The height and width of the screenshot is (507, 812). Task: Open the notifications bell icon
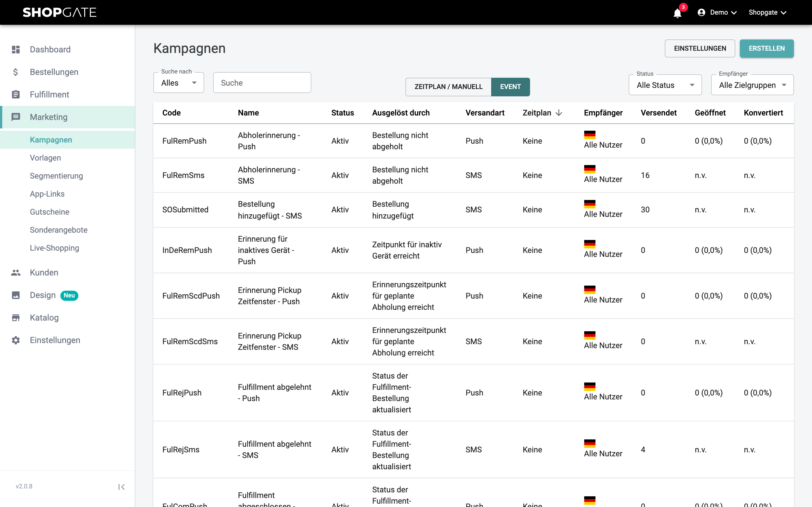678,13
